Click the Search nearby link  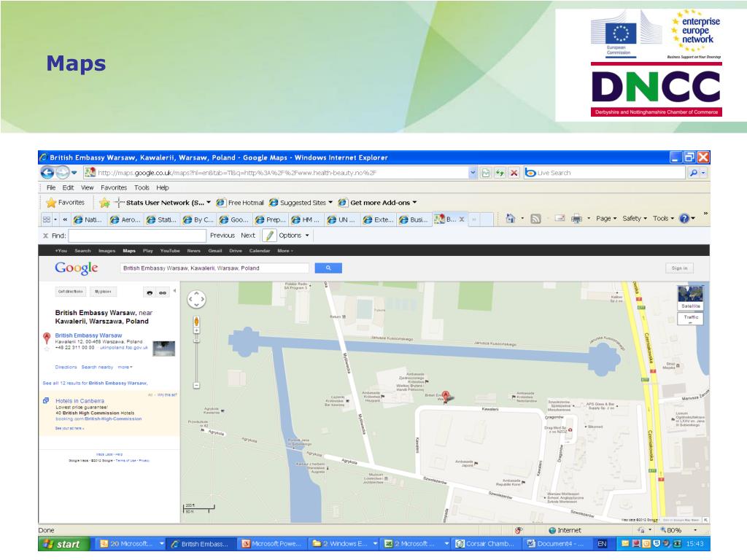tap(97, 367)
